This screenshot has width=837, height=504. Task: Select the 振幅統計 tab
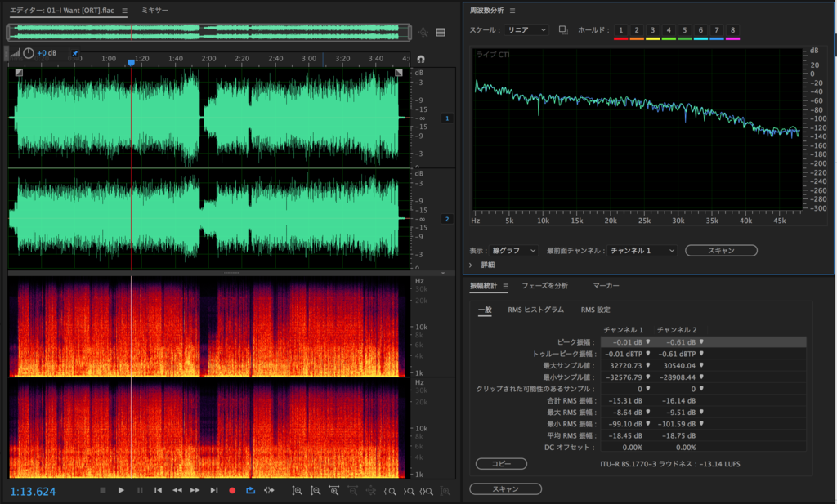click(x=483, y=286)
